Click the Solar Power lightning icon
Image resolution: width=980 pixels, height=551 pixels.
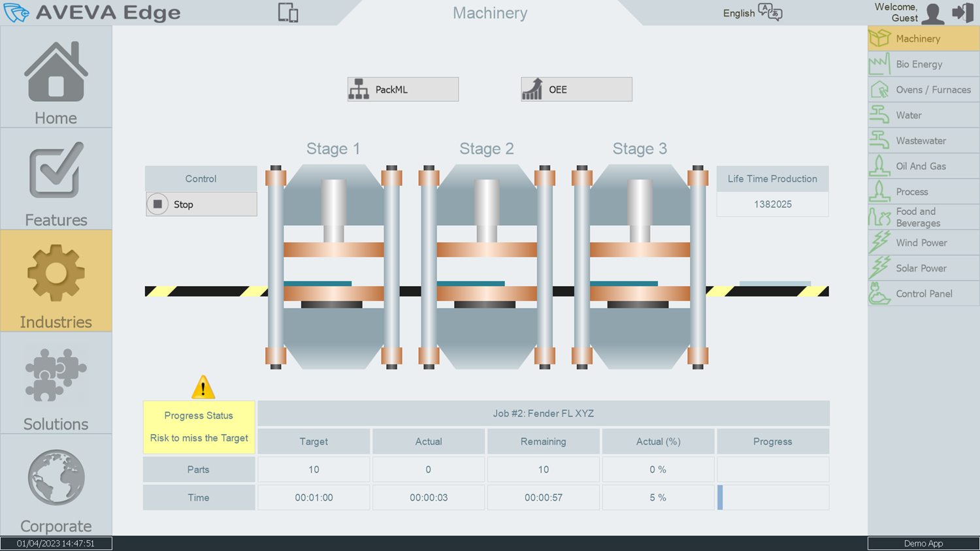880,268
